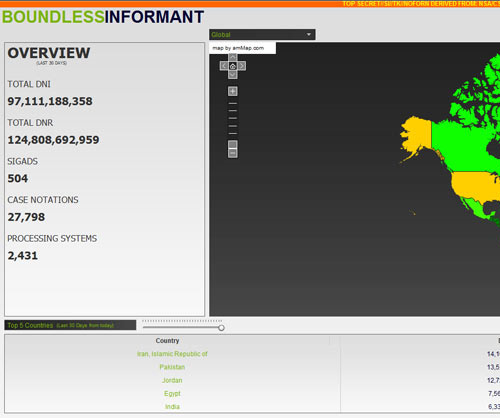
Task: Pan the map left with arrow button
Action: tap(224, 66)
